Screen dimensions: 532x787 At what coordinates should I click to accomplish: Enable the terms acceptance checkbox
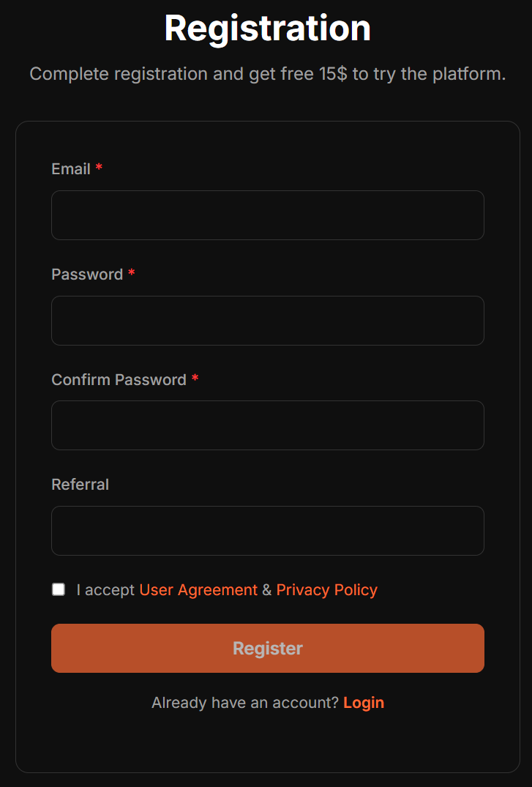[x=59, y=589]
